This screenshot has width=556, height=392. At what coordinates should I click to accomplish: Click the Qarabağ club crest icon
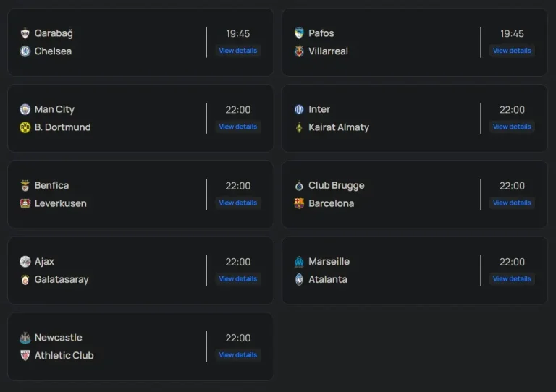25,33
